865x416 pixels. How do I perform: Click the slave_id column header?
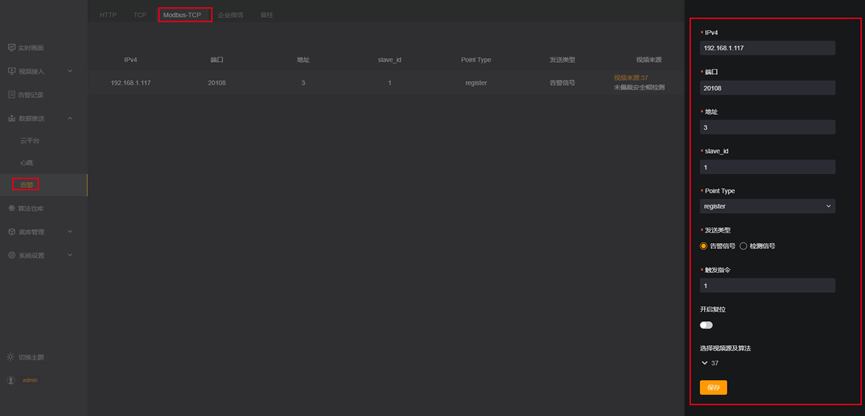(x=389, y=60)
